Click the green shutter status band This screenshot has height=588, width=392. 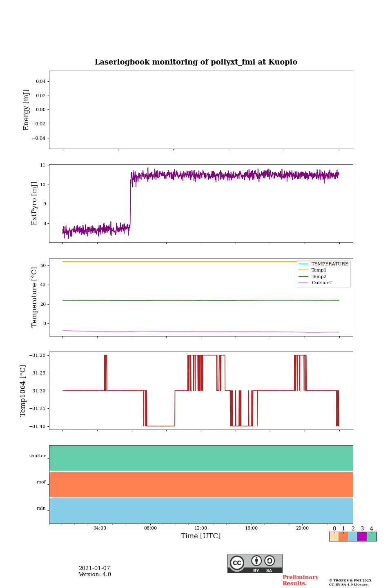pos(201,458)
